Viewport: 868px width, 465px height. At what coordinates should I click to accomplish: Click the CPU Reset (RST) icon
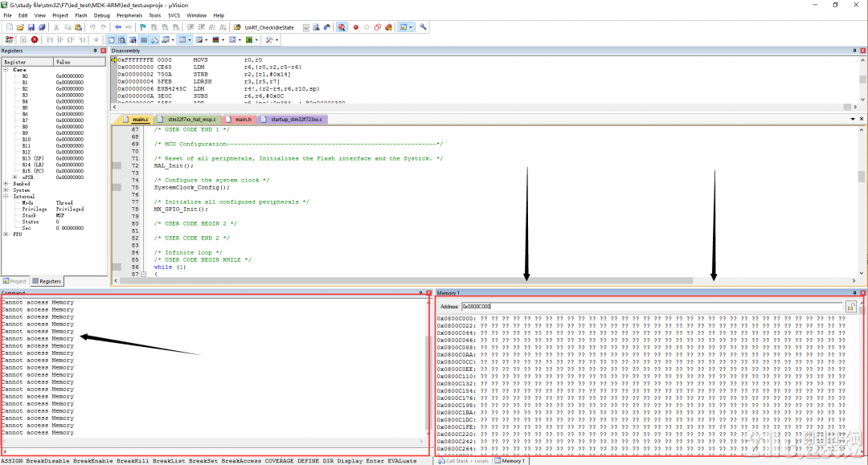(10, 40)
